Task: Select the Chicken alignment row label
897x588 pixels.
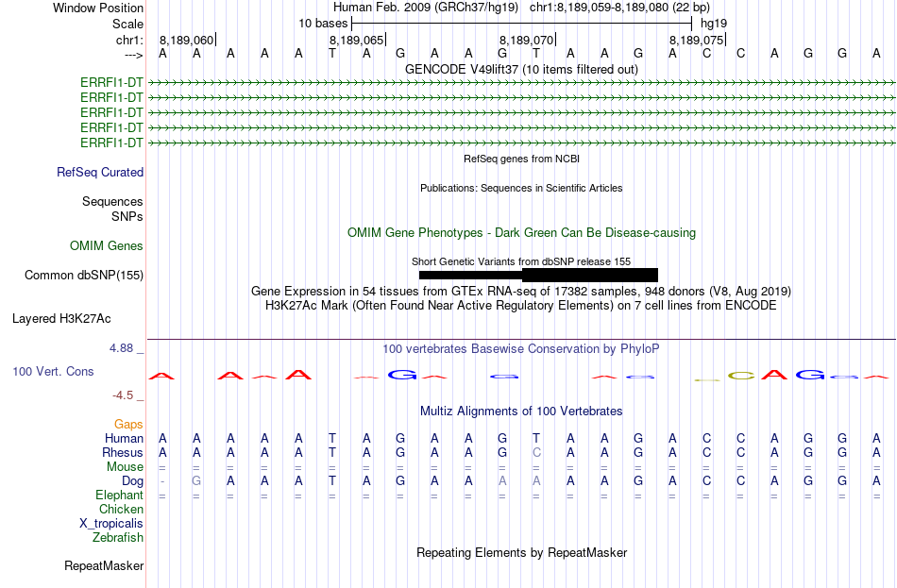Action: (121, 509)
